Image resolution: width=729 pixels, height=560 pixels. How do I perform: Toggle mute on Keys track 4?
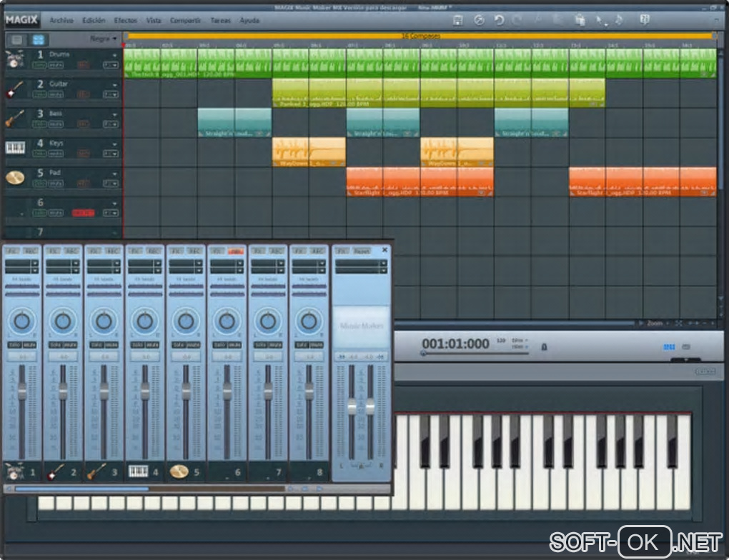tap(56, 154)
